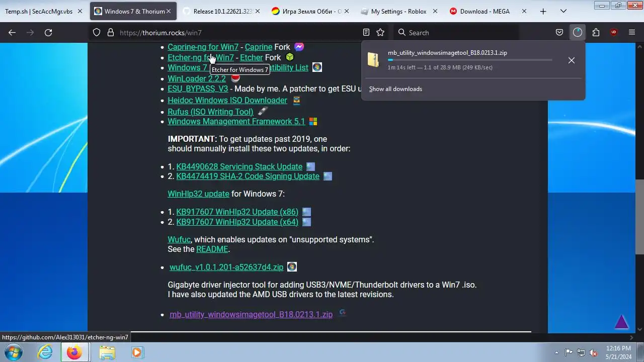Click the download progress bar
644x362 pixels.
pos(470,60)
